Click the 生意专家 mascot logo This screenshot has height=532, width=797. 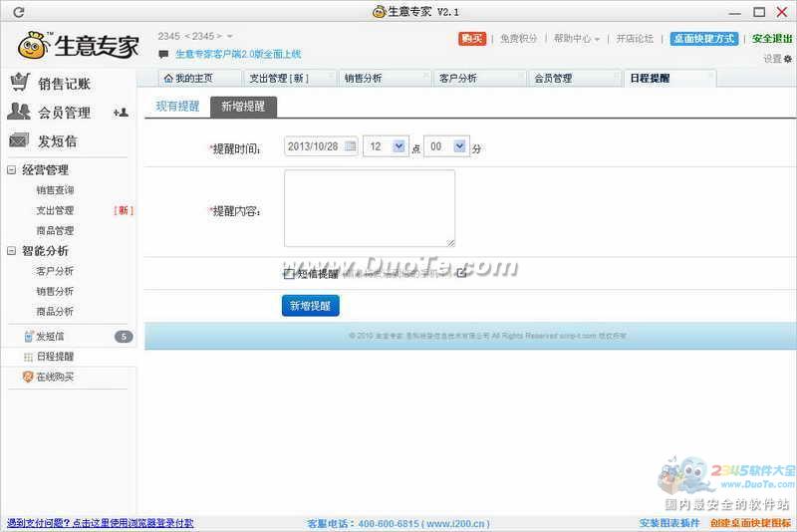click(33, 45)
